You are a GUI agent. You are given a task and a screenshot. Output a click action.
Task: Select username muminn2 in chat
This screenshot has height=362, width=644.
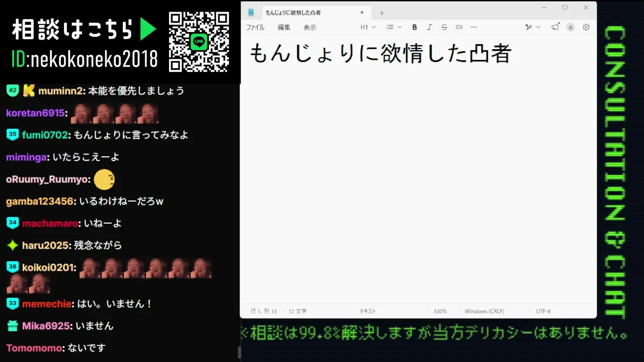(x=60, y=91)
